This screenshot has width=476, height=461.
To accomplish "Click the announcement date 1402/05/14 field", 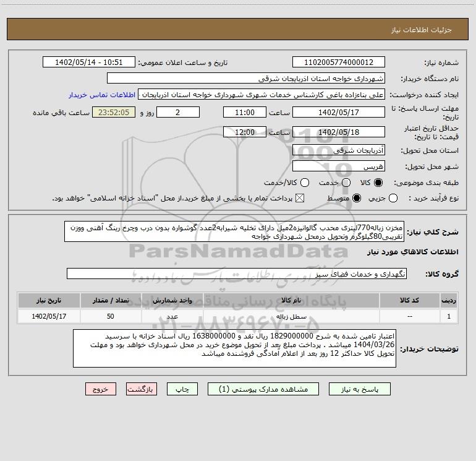I will click(x=88, y=62).
